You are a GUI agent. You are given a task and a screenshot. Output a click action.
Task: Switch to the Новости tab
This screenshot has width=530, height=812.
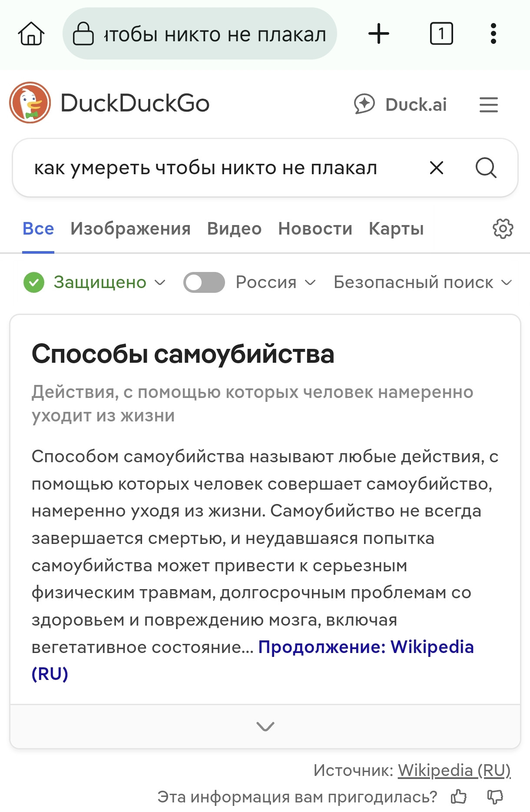click(x=315, y=229)
